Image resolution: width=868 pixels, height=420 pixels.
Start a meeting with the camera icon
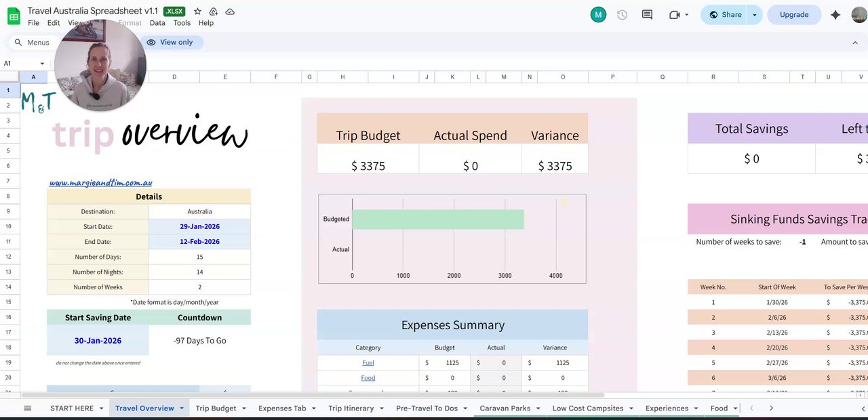[x=674, y=15]
